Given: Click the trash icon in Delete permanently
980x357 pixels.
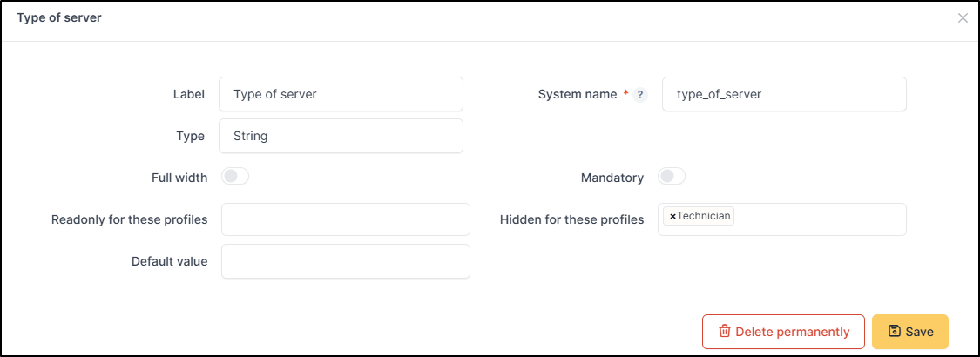Looking at the screenshot, I should tap(724, 332).
